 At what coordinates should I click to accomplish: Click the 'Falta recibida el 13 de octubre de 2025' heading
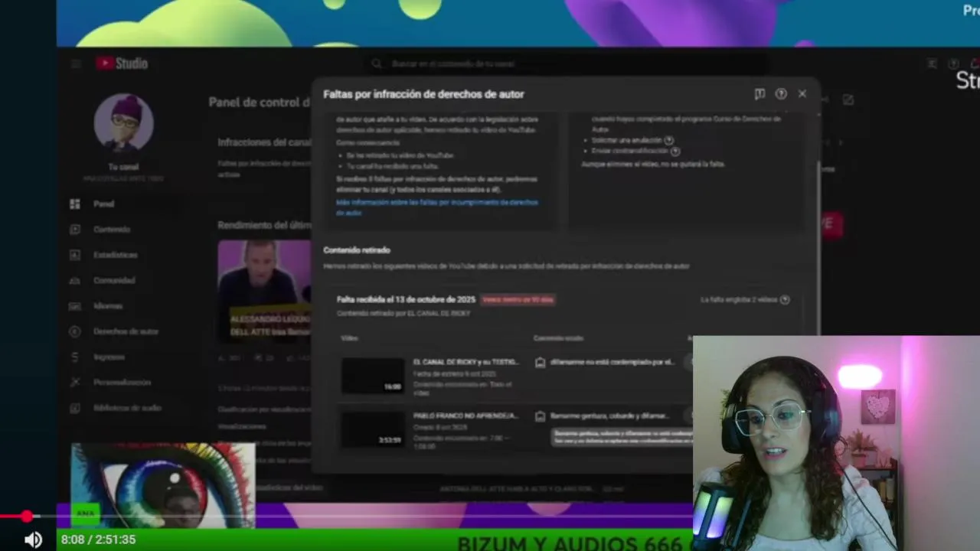click(x=406, y=299)
